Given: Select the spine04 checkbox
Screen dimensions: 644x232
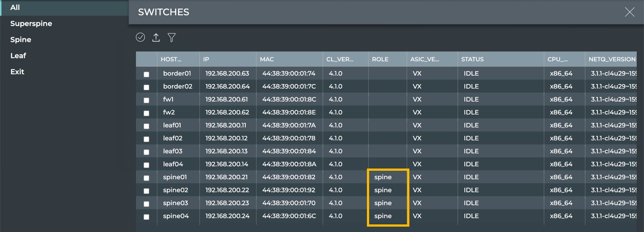Looking at the screenshot, I should [x=147, y=217].
